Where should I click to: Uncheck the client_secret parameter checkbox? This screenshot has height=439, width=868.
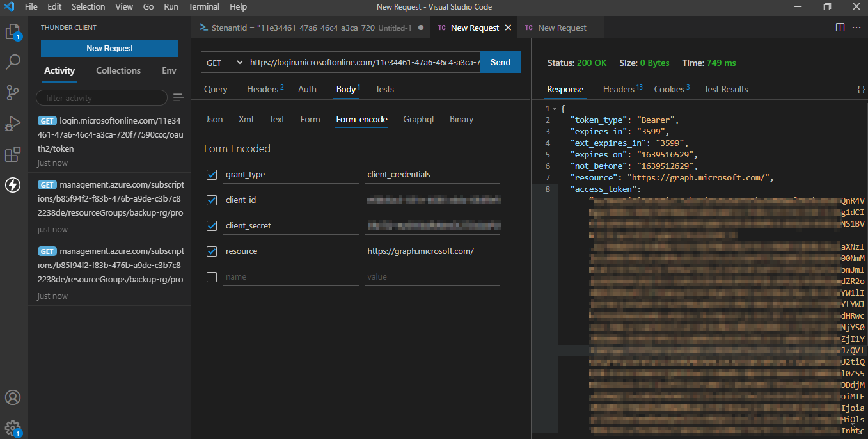click(212, 225)
